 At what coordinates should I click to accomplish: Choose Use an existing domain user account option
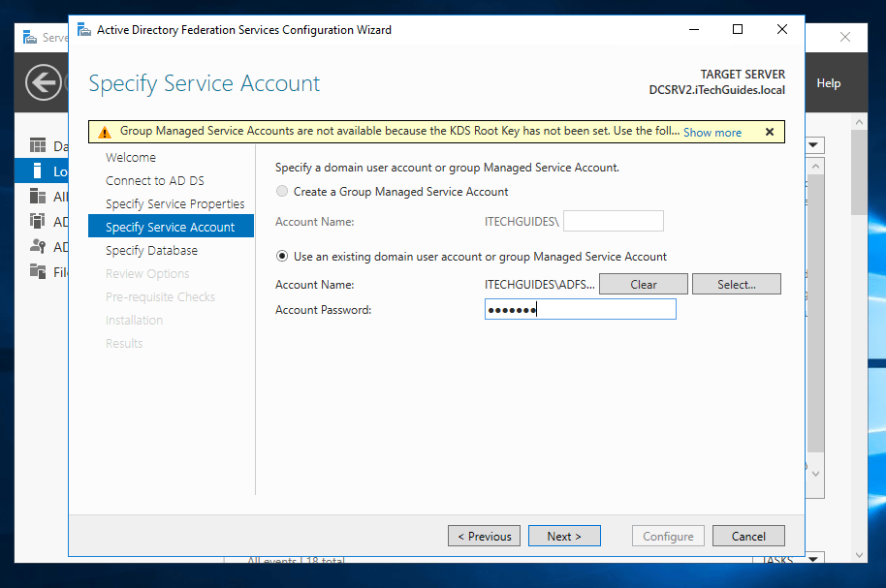[281, 258]
